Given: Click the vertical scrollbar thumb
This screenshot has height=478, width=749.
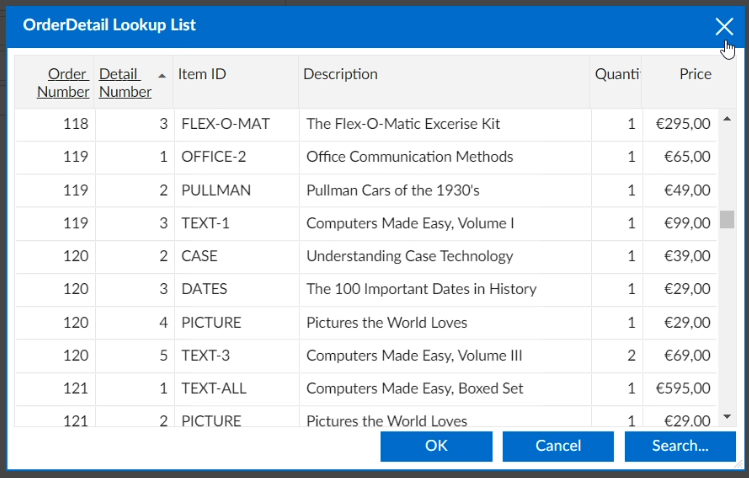Looking at the screenshot, I should click(x=727, y=219).
